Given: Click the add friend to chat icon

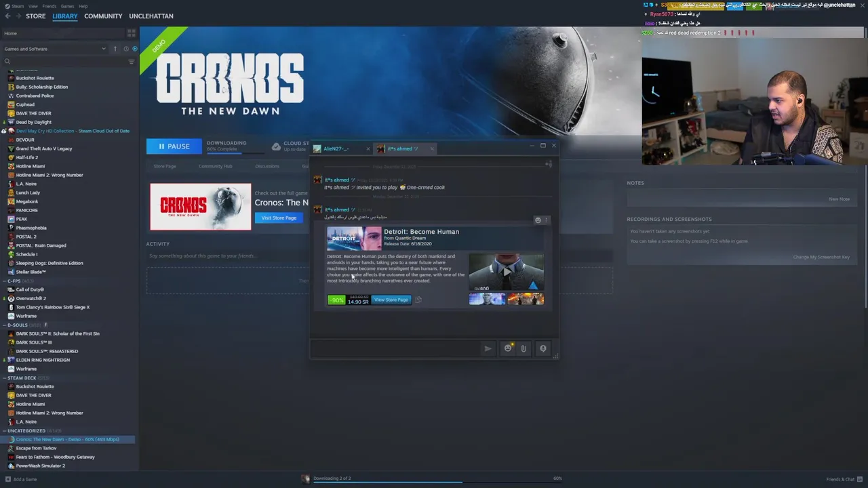Looking at the screenshot, I should click(x=549, y=163).
